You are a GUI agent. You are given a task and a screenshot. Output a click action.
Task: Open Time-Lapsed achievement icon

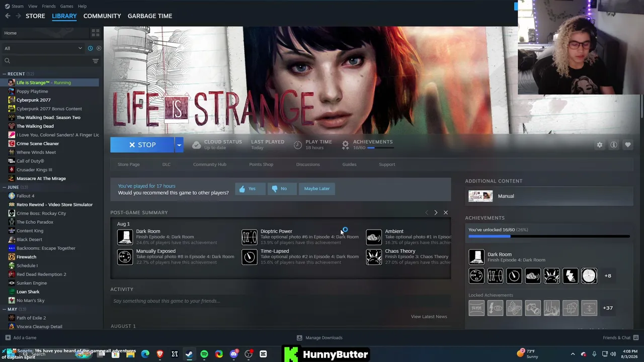pyautogui.click(x=249, y=256)
